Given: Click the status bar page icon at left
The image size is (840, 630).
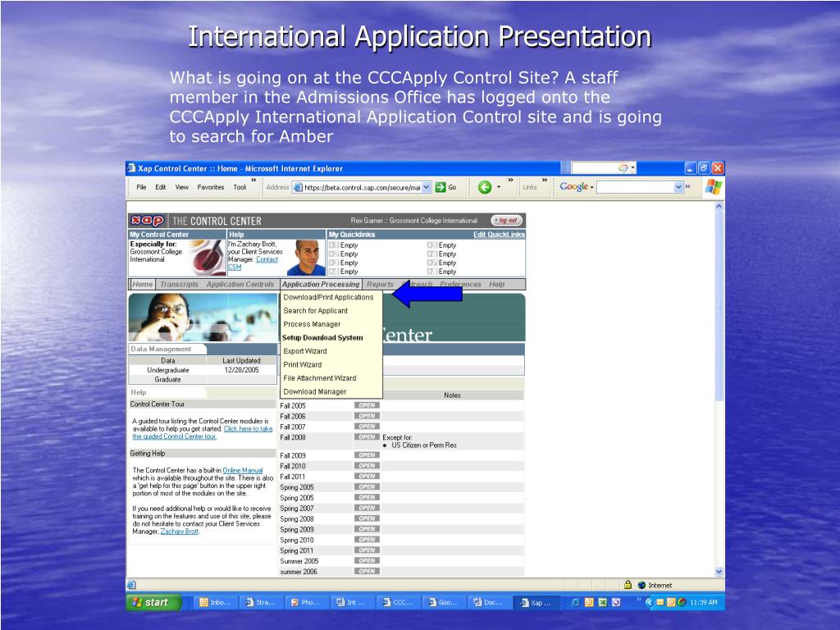Looking at the screenshot, I should coord(132,584).
